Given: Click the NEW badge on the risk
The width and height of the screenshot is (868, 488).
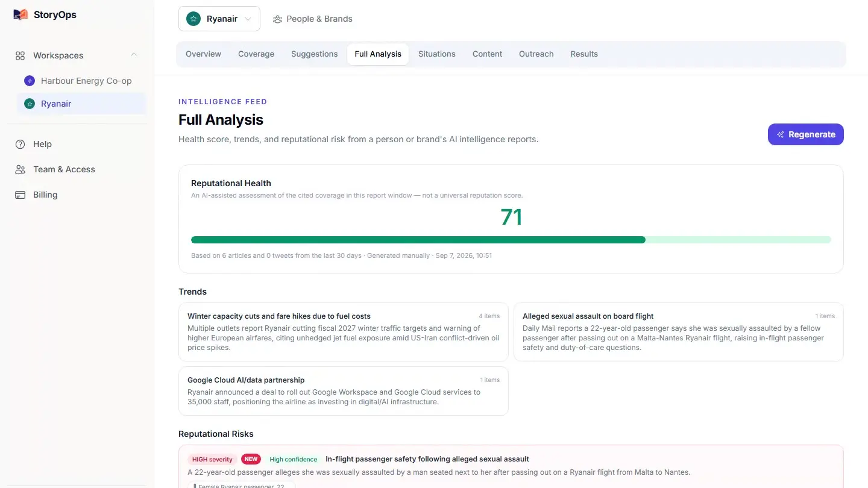Looking at the screenshot, I should (251, 459).
